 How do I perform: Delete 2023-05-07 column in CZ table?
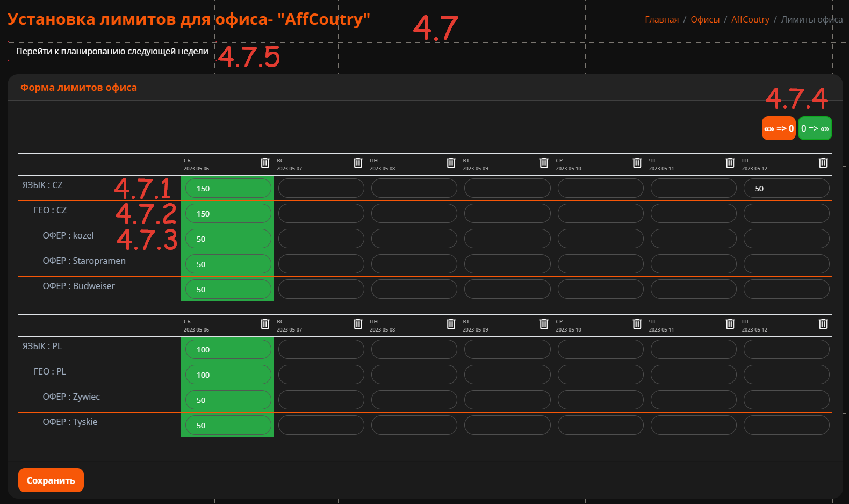click(358, 163)
